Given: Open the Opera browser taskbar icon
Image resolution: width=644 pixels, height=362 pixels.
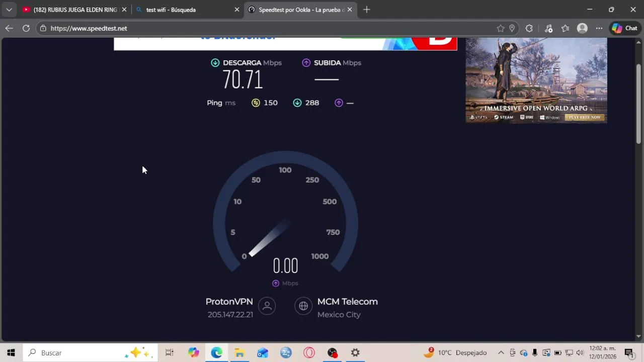Looking at the screenshot, I should pyautogui.click(x=309, y=352).
